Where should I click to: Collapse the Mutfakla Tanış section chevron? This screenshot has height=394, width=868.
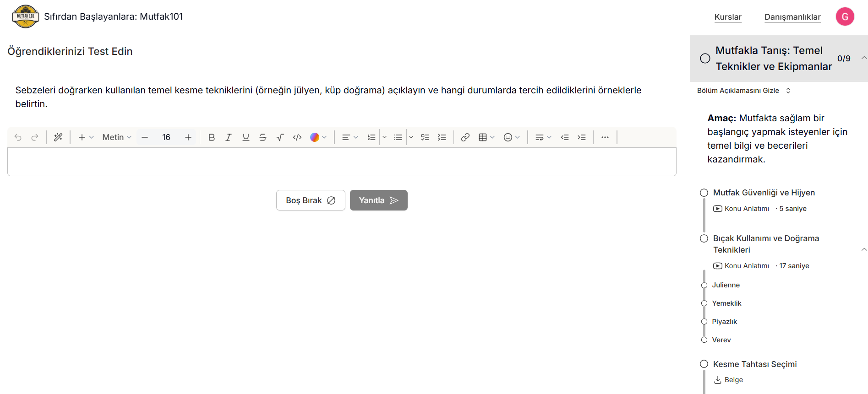[x=864, y=58]
